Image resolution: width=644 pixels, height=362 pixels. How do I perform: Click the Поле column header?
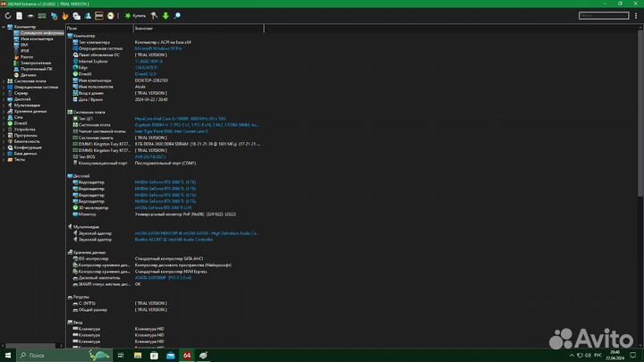click(99, 29)
